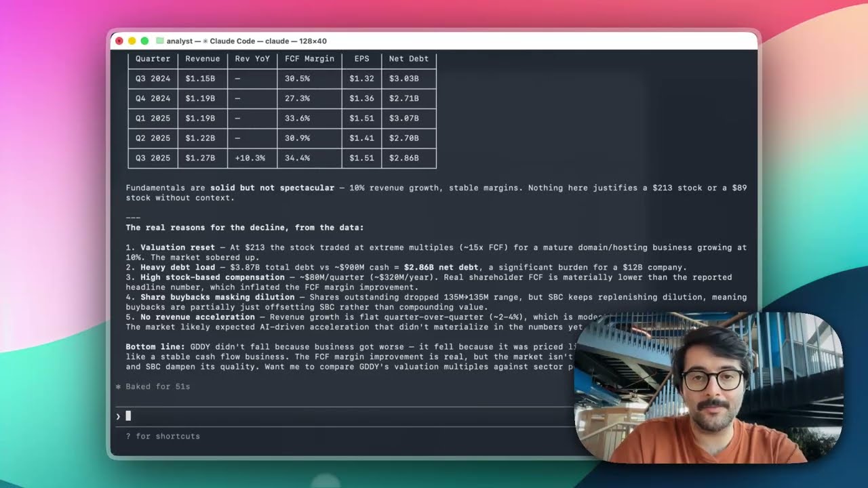Click the 'Q4 2024' quarter cell

click(x=153, y=98)
